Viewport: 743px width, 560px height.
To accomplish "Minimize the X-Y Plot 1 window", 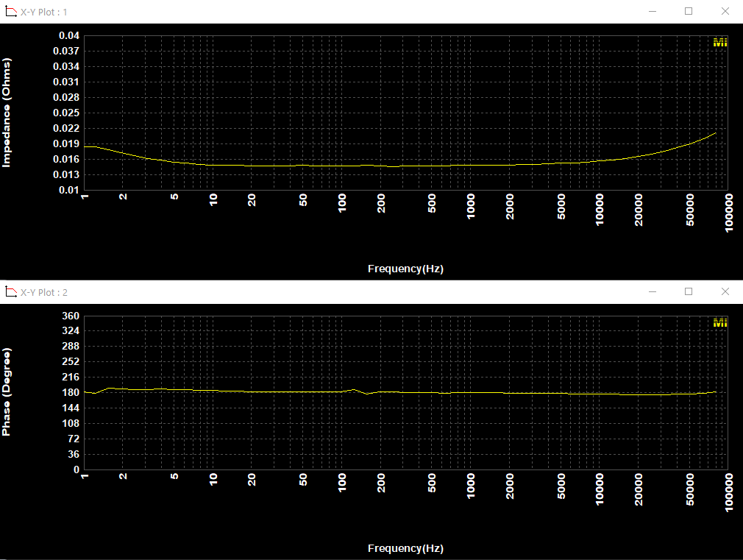I will (653, 12).
